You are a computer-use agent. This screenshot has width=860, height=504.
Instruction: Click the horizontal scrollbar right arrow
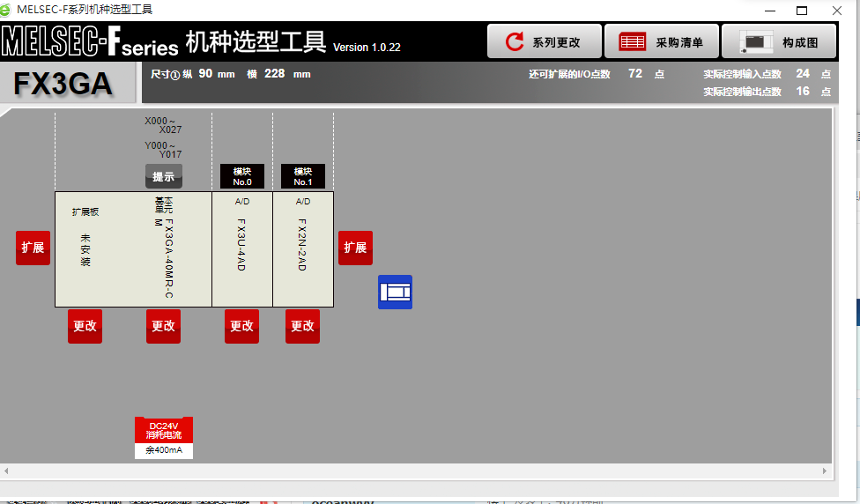click(x=826, y=471)
